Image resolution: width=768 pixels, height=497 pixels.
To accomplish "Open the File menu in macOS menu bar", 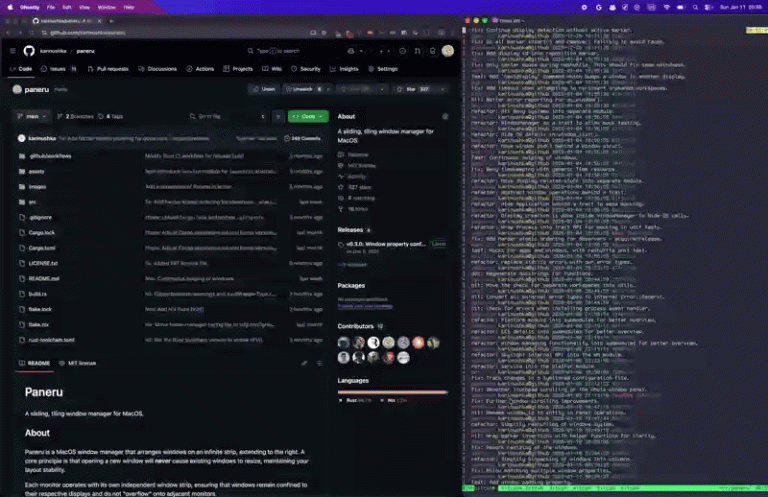I will point(51,7).
